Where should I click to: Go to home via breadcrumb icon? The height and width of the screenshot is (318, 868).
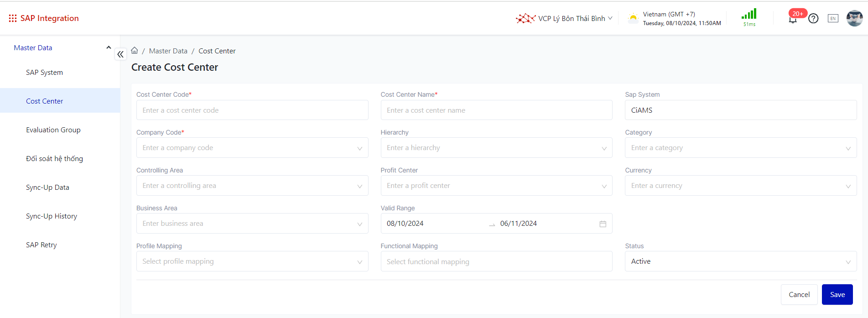[135, 51]
